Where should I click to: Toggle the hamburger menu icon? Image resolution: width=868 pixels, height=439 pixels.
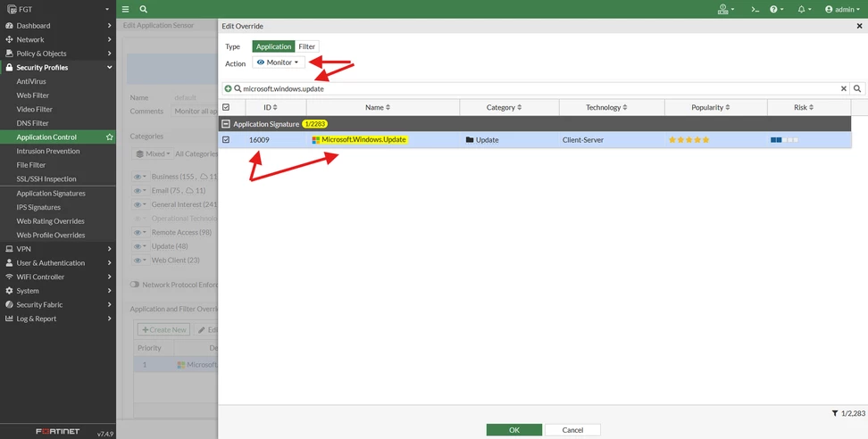(126, 10)
